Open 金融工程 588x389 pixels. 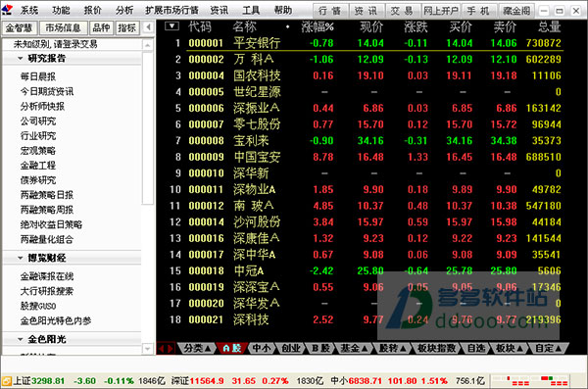coord(38,166)
